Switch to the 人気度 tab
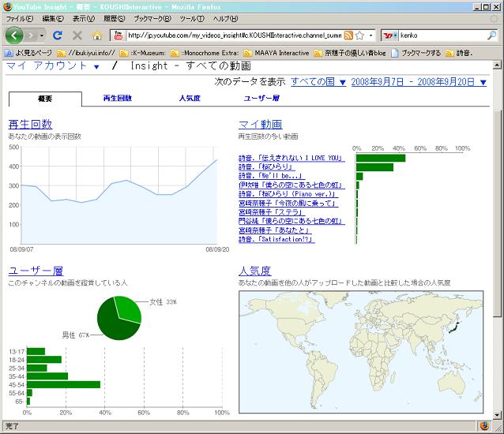Image resolution: width=504 pixels, height=434 pixels. 190,98
